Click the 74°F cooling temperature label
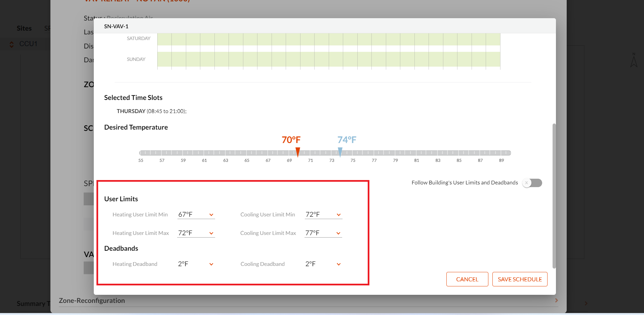644x315 pixels. tap(347, 140)
